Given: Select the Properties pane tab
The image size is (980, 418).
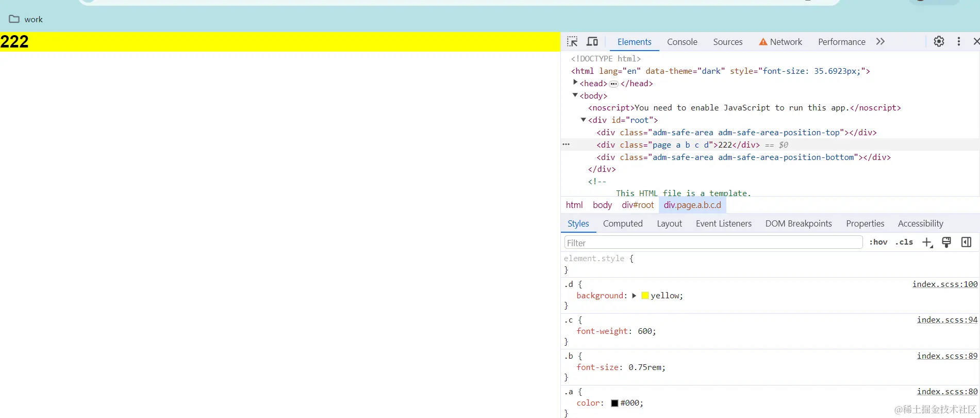Looking at the screenshot, I should click(865, 223).
